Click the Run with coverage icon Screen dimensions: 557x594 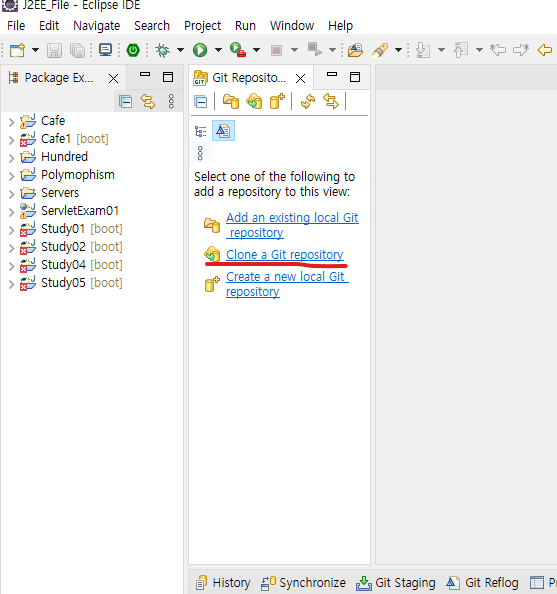coord(238,50)
